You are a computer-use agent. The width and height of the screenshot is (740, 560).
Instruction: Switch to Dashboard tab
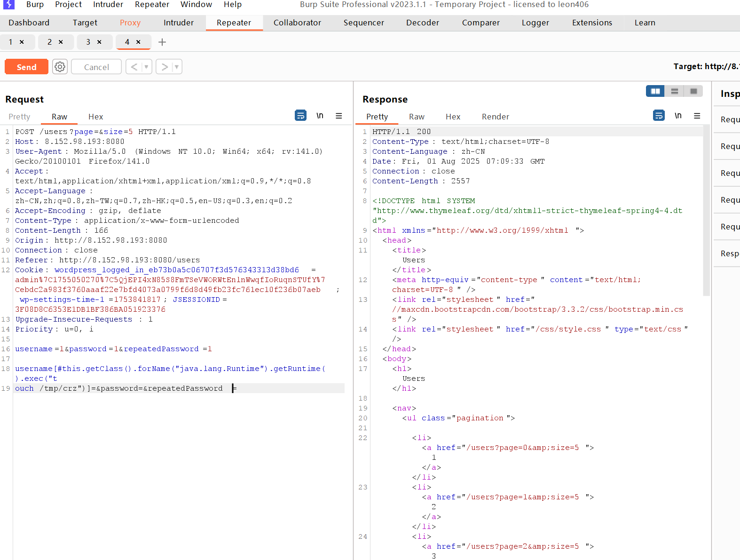click(29, 23)
